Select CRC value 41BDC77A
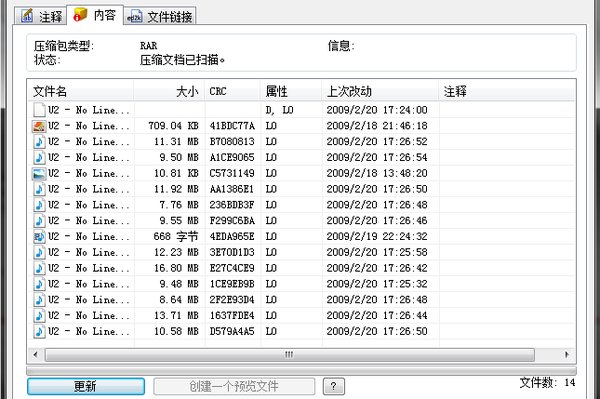This screenshot has height=399, width=600. tap(232, 126)
